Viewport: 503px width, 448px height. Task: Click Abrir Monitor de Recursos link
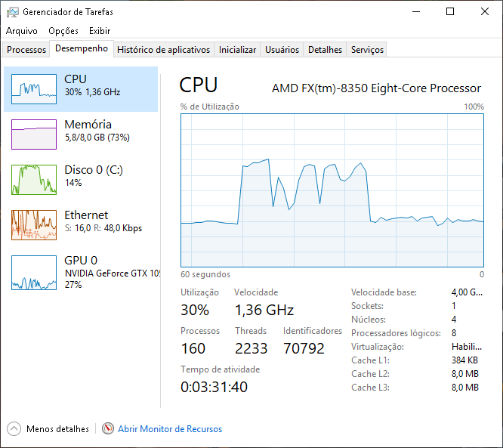pyautogui.click(x=170, y=429)
